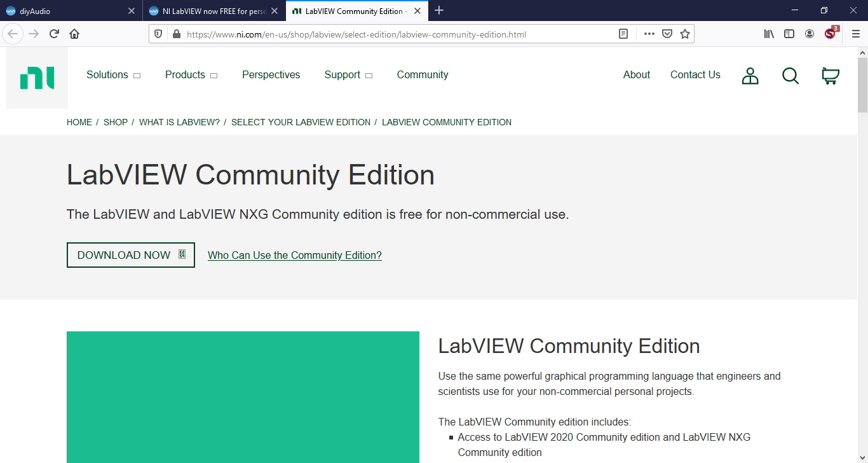
Task: Click 'Use the same powerful graphical programming' paragraph
Action: point(609,384)
